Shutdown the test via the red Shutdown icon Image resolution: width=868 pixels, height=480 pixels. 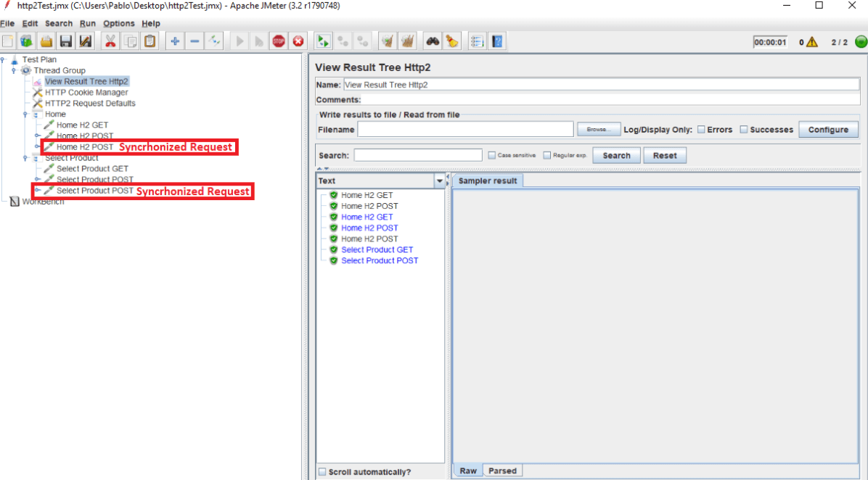pyautogui.click(x=298, y=41)
